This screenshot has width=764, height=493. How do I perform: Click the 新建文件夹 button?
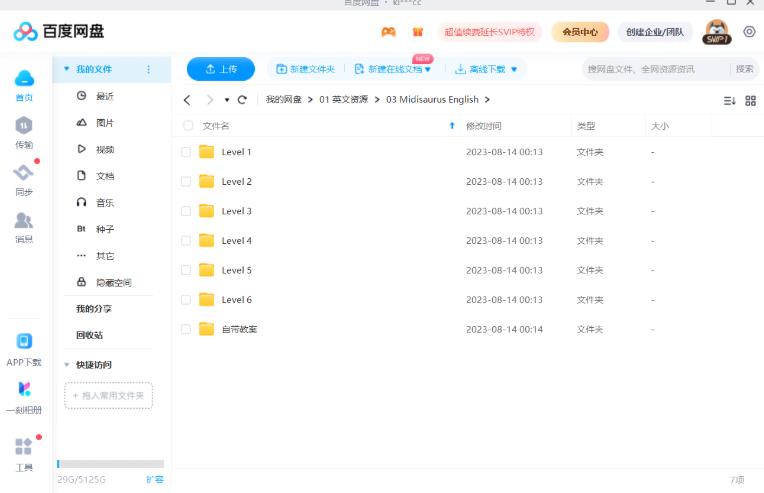[306, 69]
